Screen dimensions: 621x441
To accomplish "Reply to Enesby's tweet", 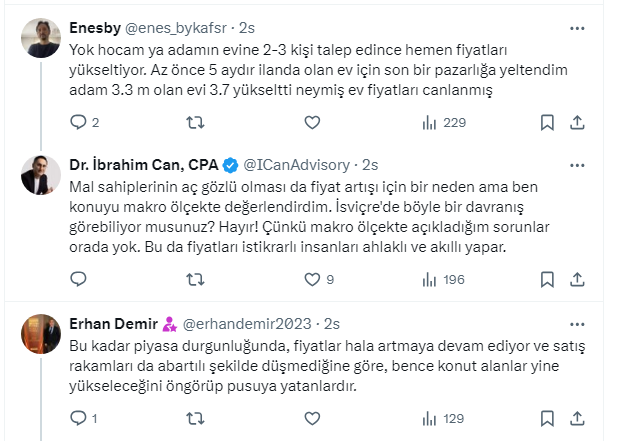I will pyautogui.click(x=79, y=123).
